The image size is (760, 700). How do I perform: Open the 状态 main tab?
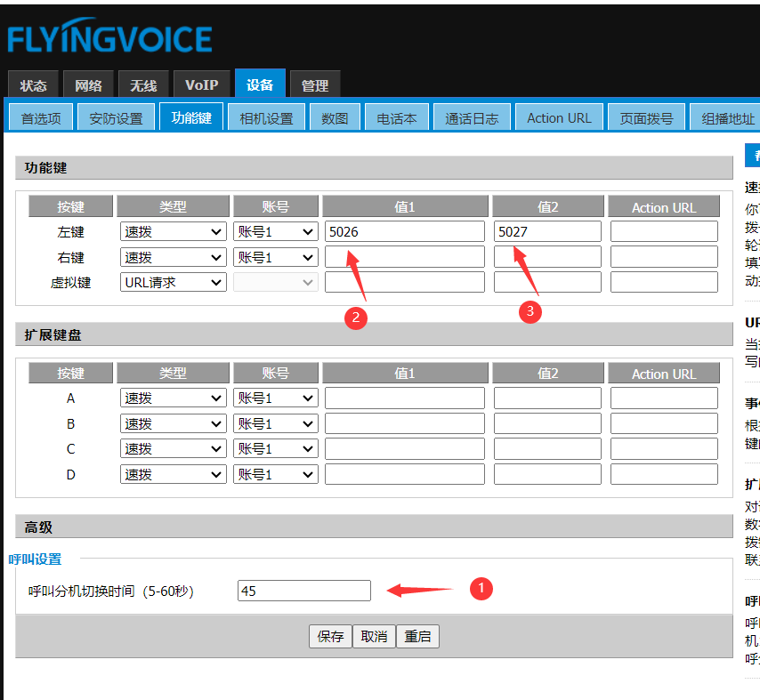click(x=34, y=85)
